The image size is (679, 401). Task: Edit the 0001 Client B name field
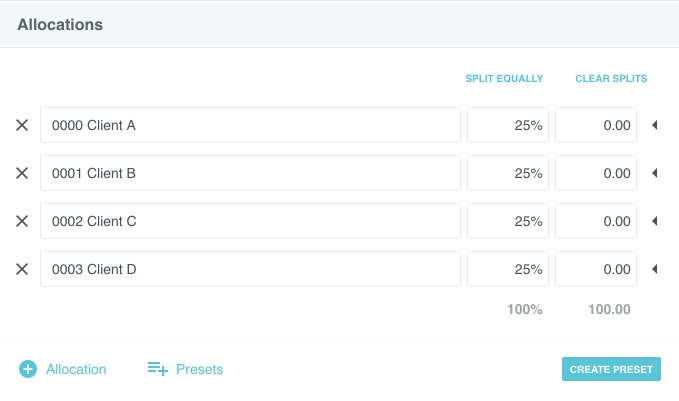pos(250,173)
